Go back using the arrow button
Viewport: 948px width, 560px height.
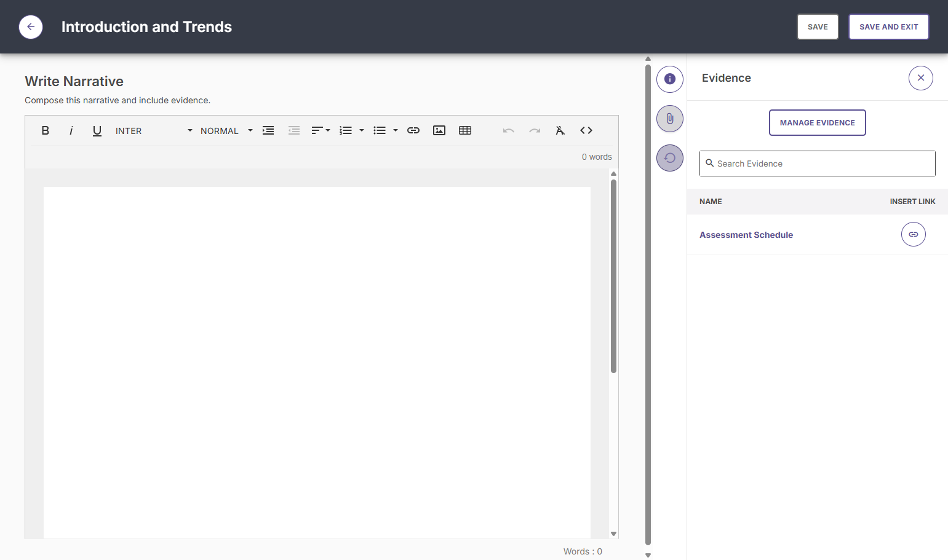[x=31, y=27]
